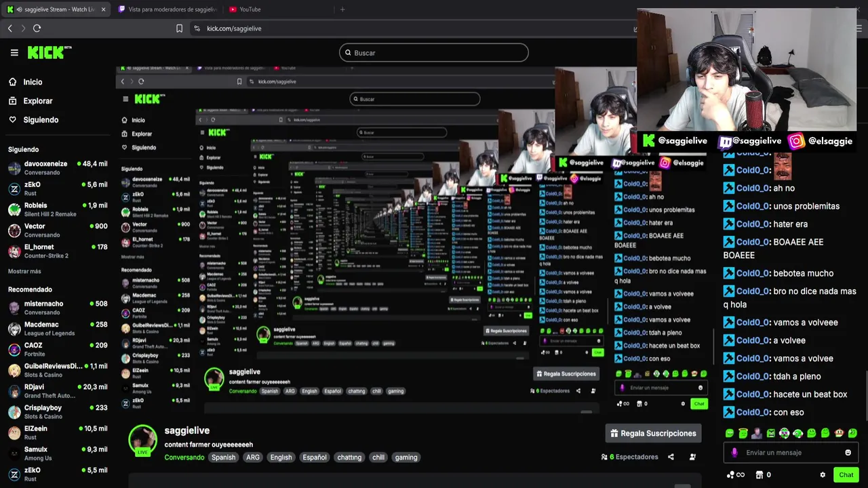This screenshot has width=868, height=488.
Task: Select the chatting tag
Action: (349, 457)
